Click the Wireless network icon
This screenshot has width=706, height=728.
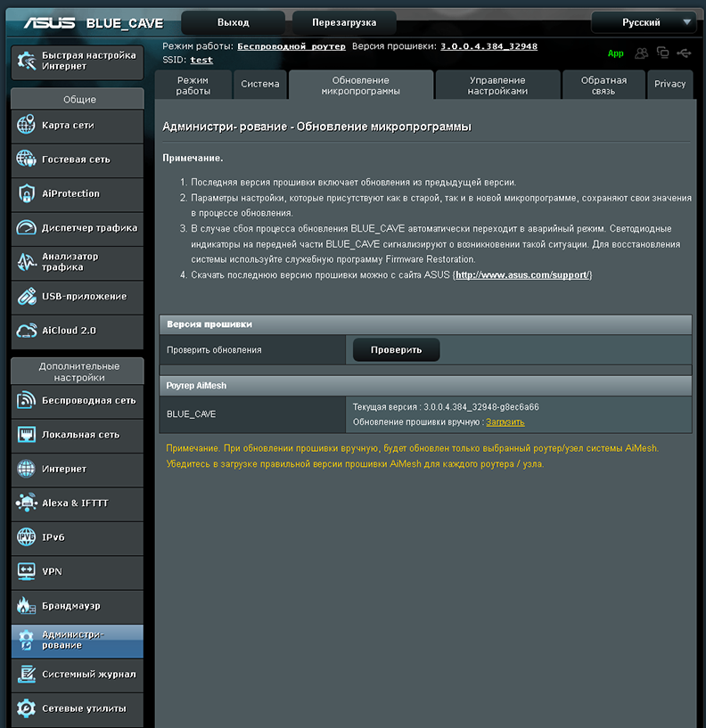26,400
